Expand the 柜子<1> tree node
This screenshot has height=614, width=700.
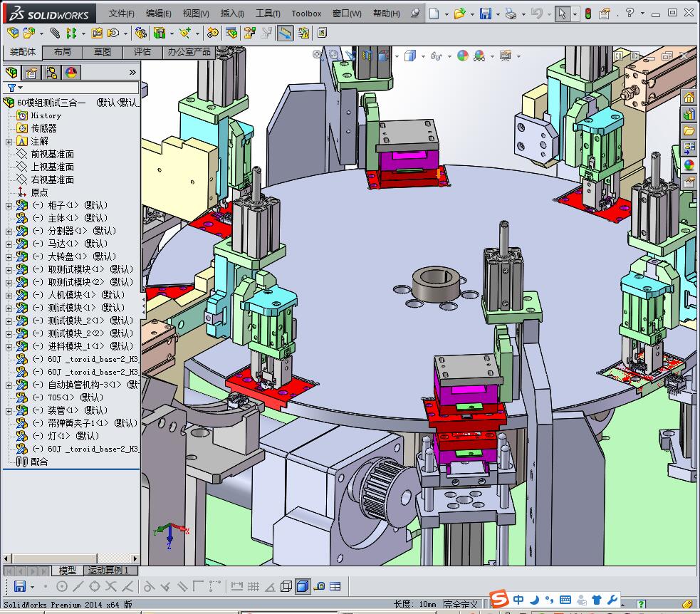[x=9, y=206]
